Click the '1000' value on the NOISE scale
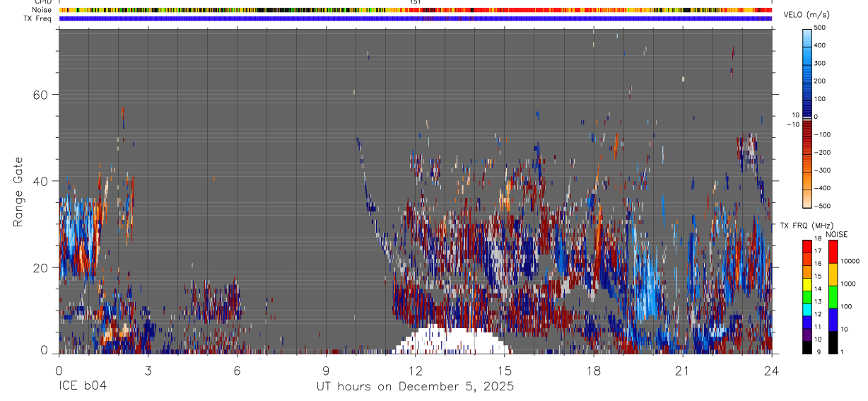868x401 pixels. [848, 284]
